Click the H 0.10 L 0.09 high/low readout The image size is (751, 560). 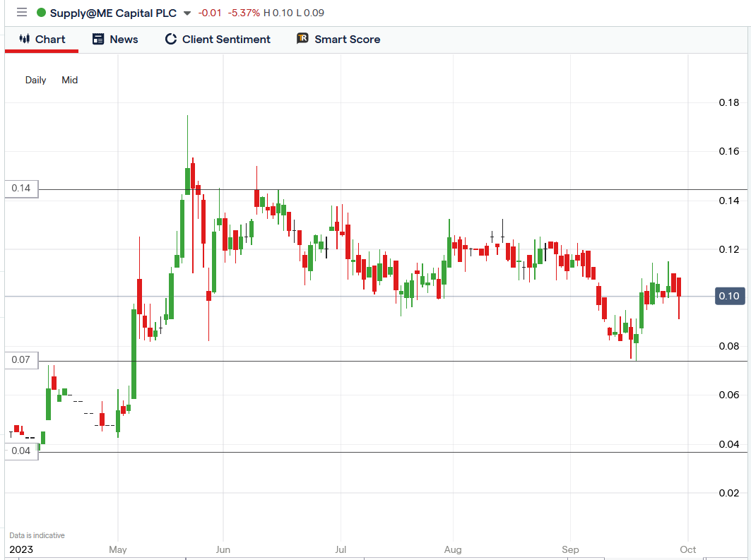click(x=294, y=13)
